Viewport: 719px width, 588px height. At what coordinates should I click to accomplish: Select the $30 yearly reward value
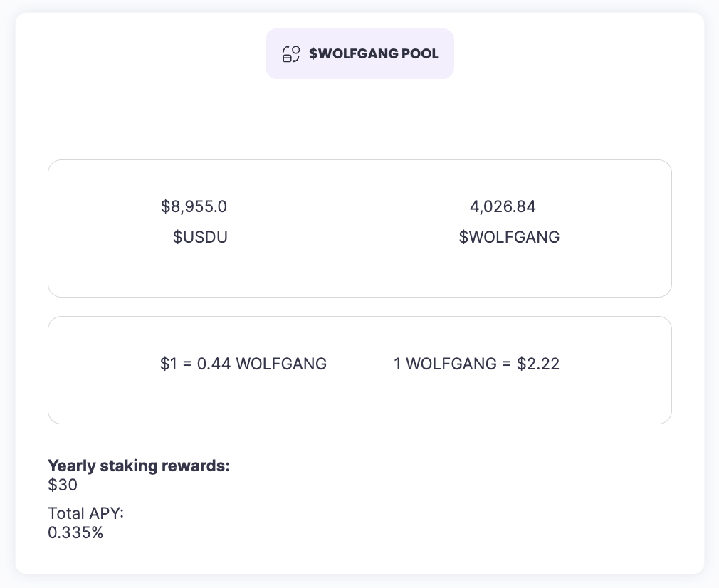pos(63,485)
